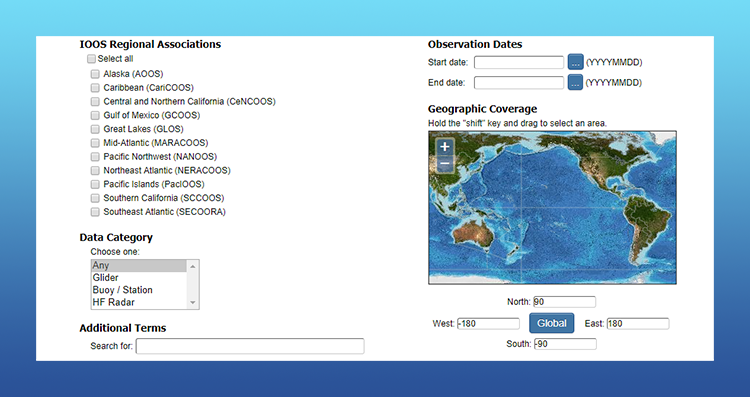The width and height of the screenshot is (750, 397).
Task: Enable Central and Northern California (CeNCOOS)
Action: [x=95, y=102]
